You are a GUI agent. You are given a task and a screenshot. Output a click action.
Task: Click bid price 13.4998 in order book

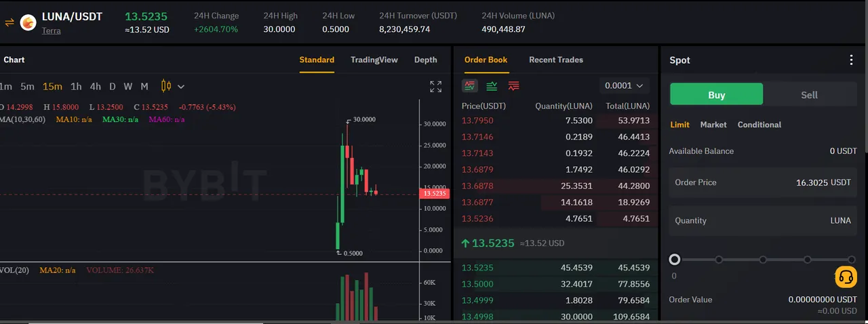click(477, 317)
